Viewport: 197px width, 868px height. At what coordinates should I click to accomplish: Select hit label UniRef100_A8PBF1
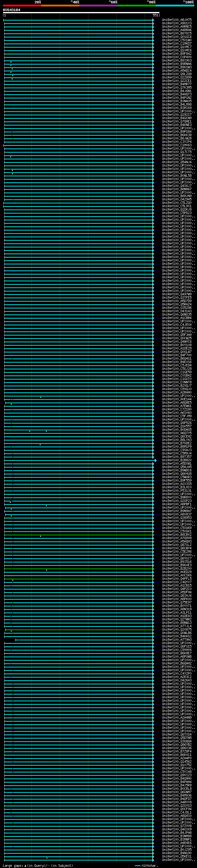176,504
